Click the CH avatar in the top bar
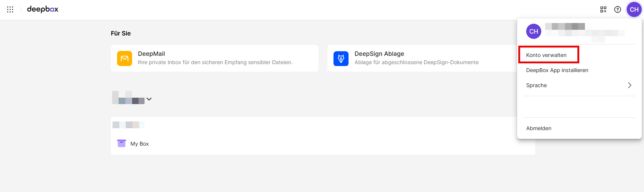 coord(634,9)
